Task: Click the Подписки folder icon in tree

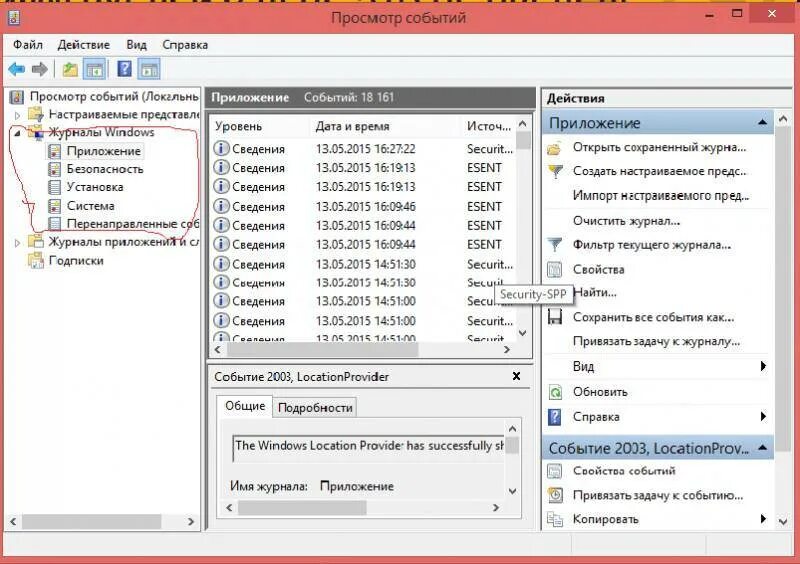Action: (36, 260)
